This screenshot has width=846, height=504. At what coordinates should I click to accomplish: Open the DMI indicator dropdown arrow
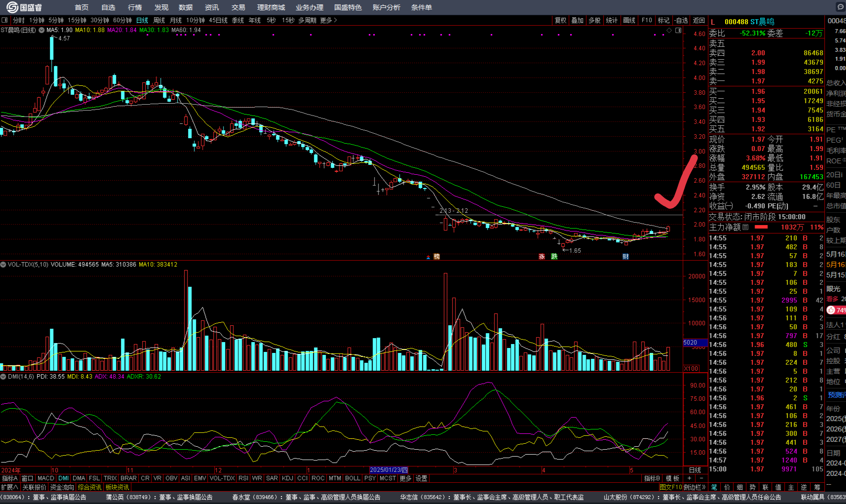pyautogui.click(x=3, y=377)
